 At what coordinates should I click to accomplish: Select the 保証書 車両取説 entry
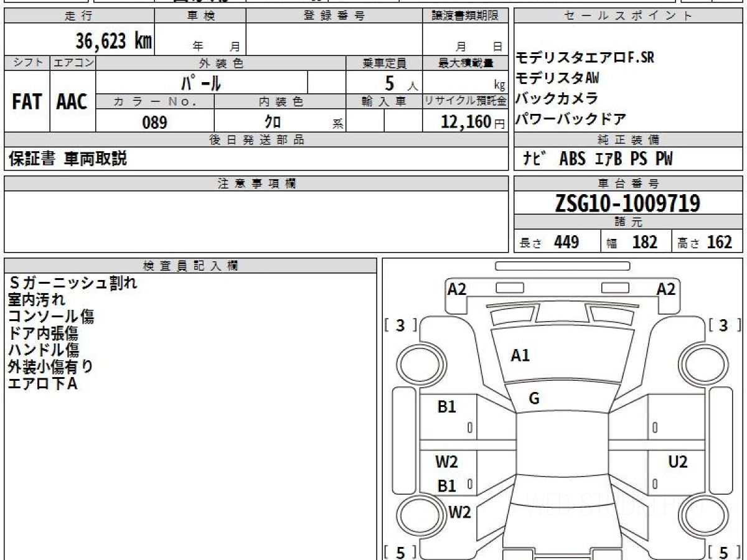point(67,159)
